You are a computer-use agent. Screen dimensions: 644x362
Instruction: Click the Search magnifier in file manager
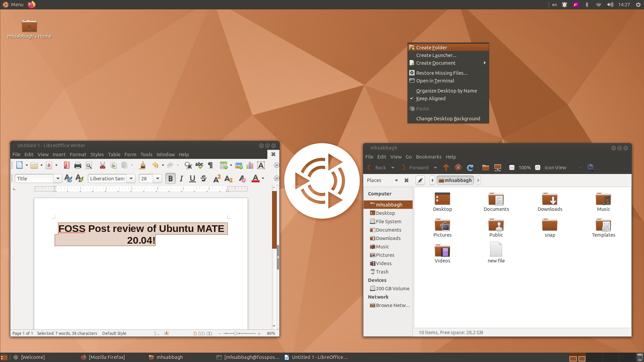591,168
